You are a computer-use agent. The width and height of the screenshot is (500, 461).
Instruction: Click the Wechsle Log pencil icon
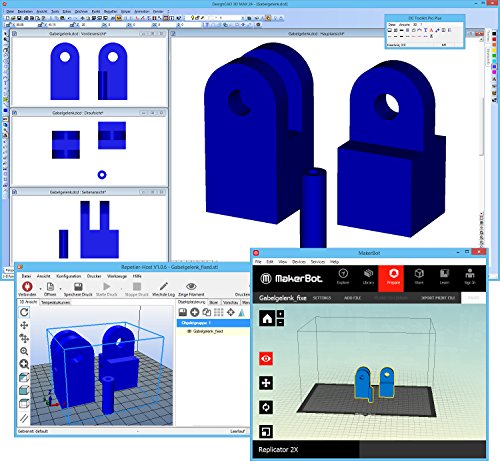pos(163,286)
